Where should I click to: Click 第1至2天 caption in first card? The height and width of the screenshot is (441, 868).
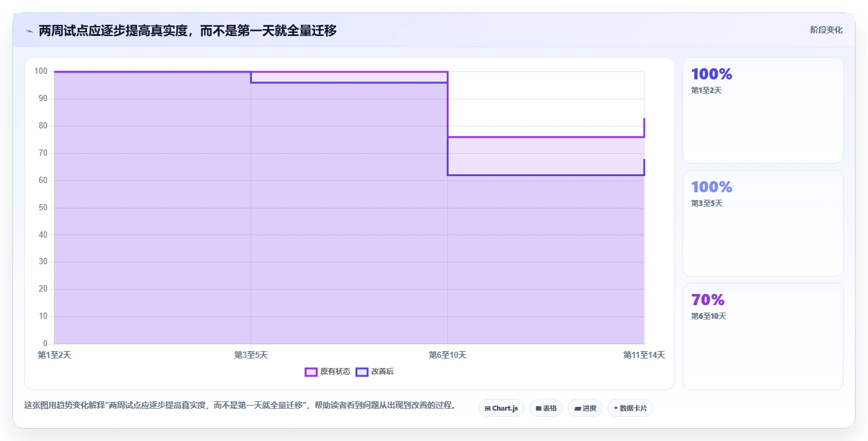pos(706,91)
